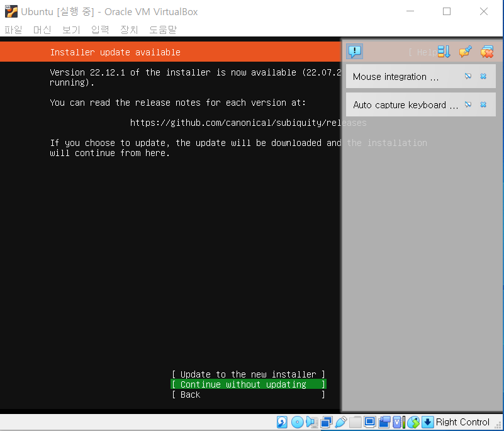Click the Right Control host key label

[462, 422]
